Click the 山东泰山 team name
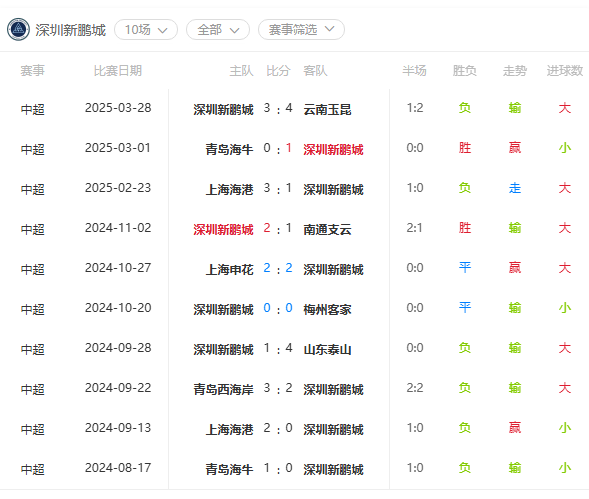589x499 pixels. click(x=327, y=349)
